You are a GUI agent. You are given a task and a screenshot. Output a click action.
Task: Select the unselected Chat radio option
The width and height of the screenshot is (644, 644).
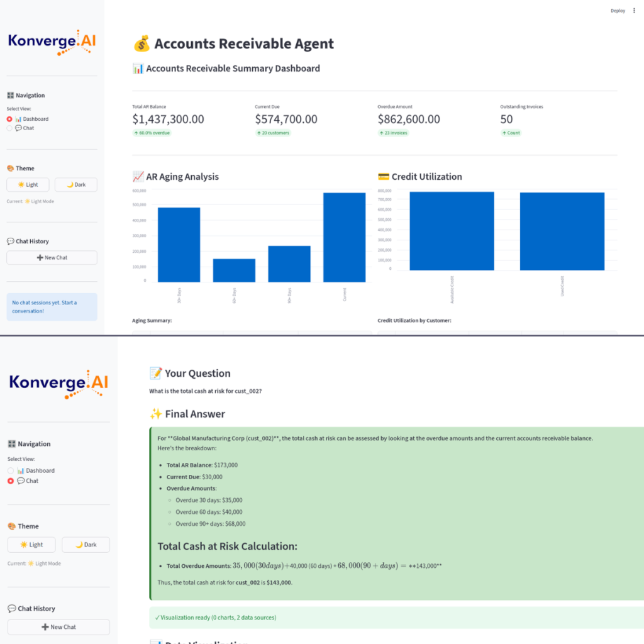[9, 128]
